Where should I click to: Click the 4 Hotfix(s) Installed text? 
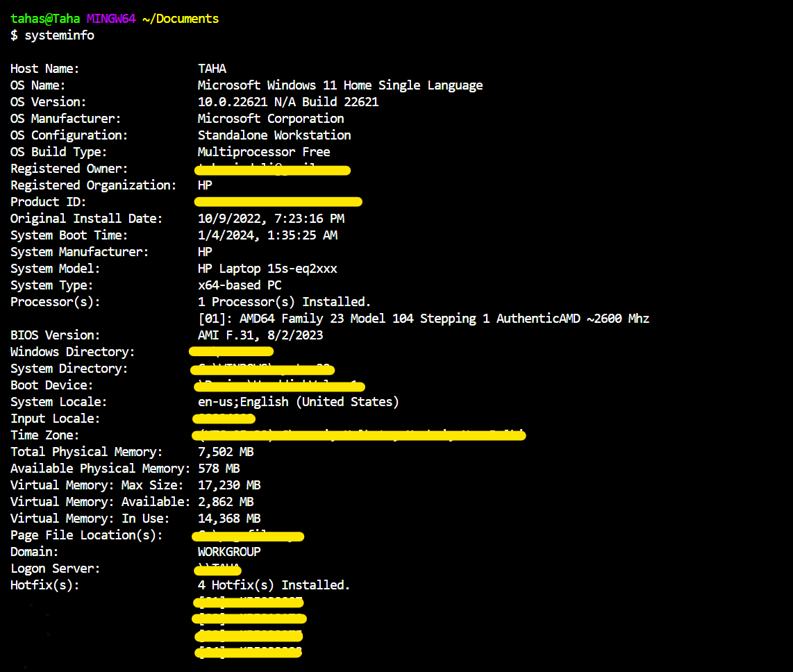pyautogui.click(x=274, y=585)
